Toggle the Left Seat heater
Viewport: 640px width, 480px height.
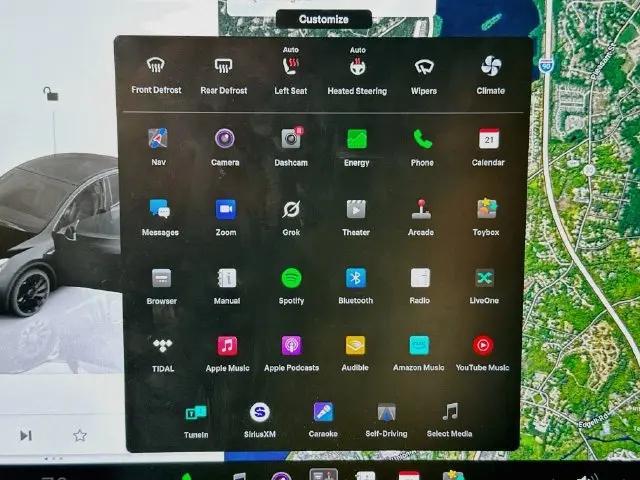[x=291, y=72]
